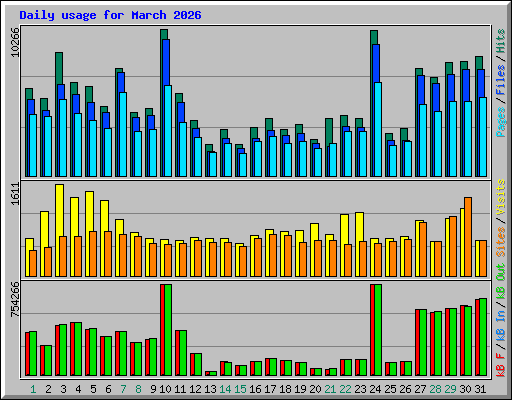Select day 30 on the date axis
This screenshot has width=512, height=400.
click(465, 389)
